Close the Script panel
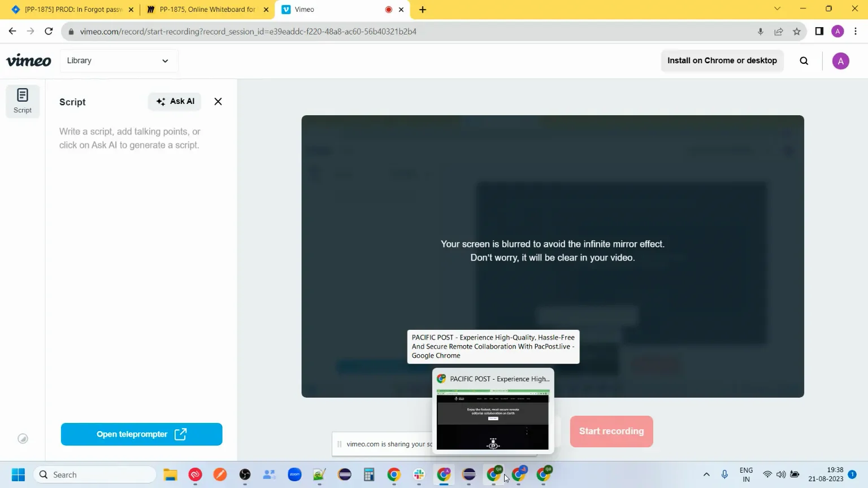Screen dimensions: 868x488 click(x=218, y=102)
